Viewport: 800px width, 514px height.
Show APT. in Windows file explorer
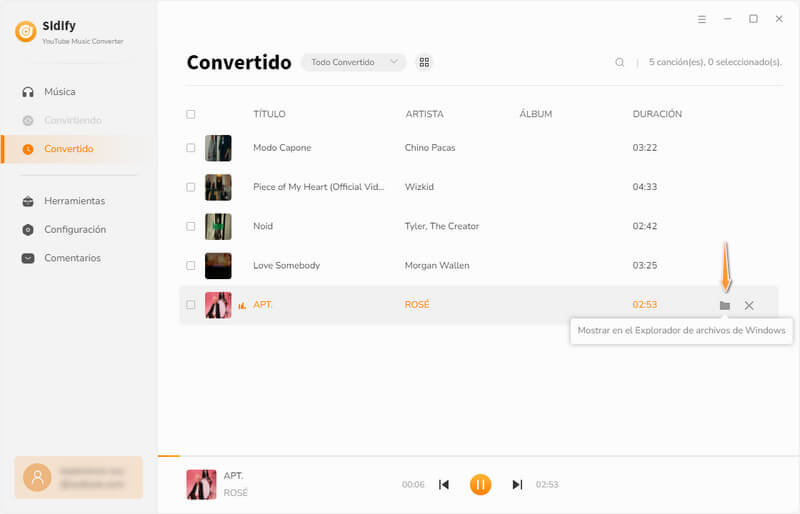click(x=724, y=305)
